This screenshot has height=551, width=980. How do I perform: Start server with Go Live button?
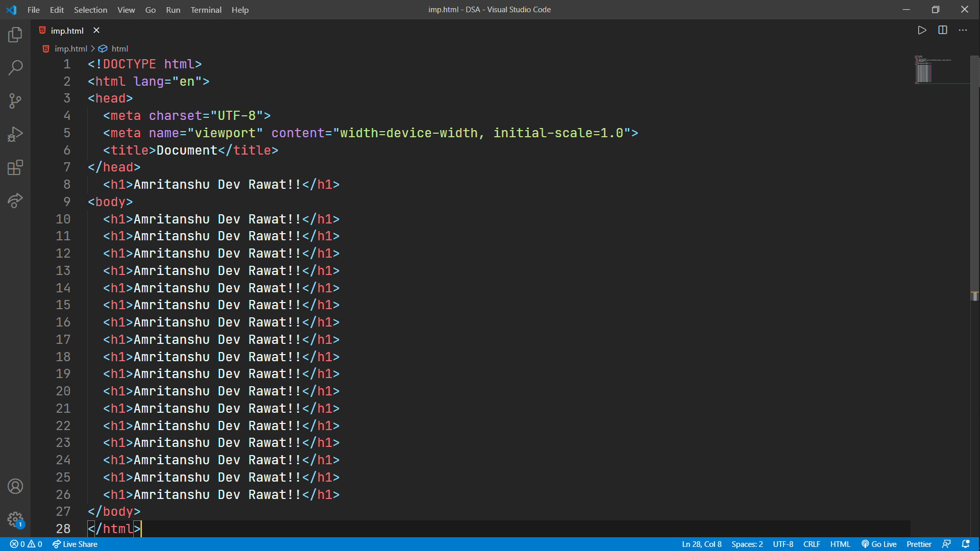coord(879,544)
